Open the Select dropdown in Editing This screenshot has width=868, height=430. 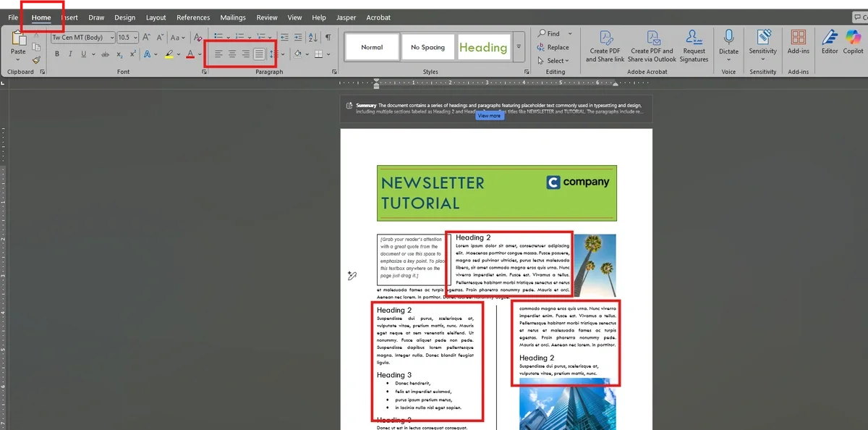tap(559, 61)
